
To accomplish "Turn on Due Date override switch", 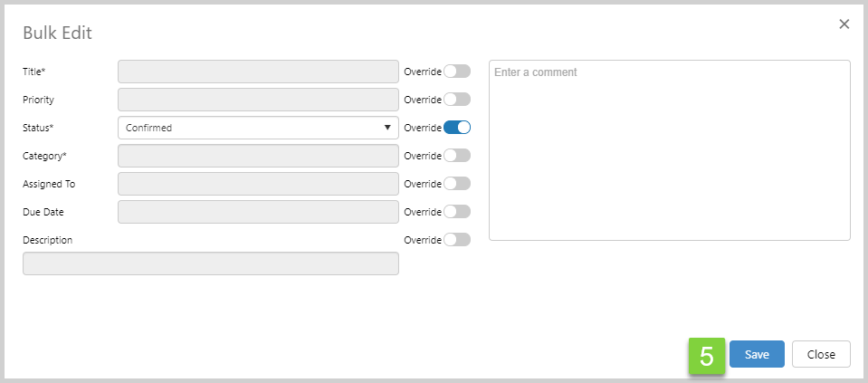I will pyautogui.click(x=457, y=212).
